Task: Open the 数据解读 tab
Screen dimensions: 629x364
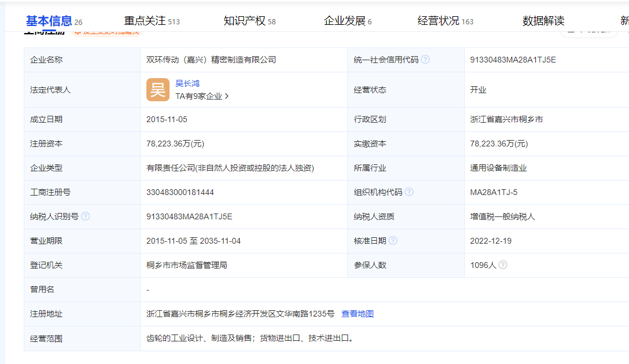Action: point(543,21)
